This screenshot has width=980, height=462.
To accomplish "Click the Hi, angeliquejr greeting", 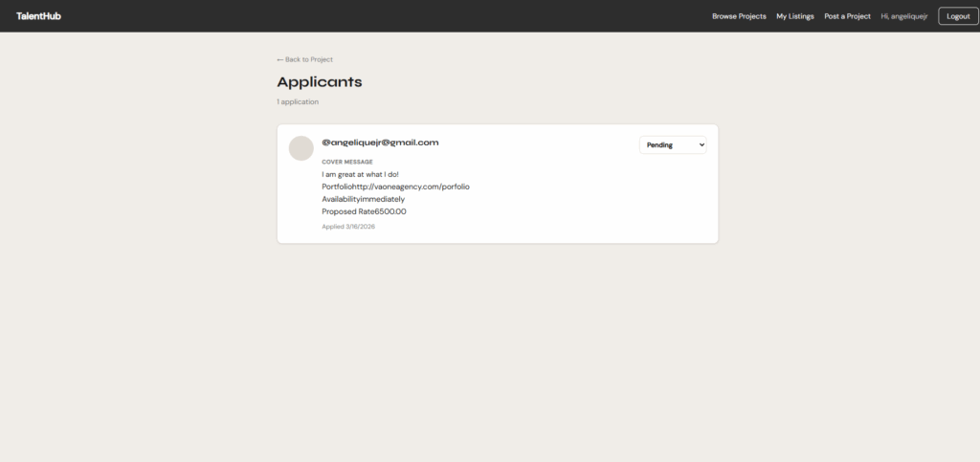I will click(x=903, y=16).
